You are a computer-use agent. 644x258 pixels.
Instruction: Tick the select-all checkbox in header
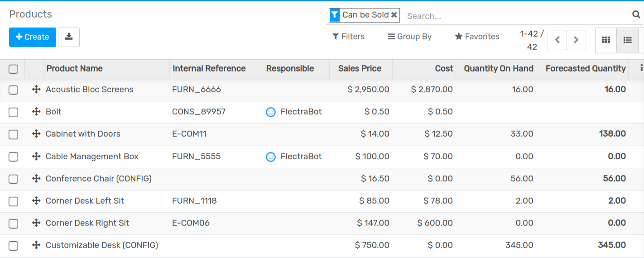[x=14, y=69]
